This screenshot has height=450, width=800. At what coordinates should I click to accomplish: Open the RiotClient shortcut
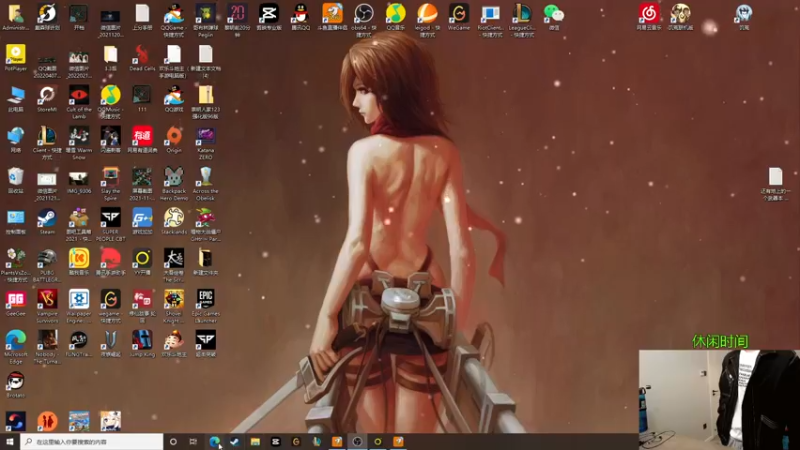click(490, 21)
